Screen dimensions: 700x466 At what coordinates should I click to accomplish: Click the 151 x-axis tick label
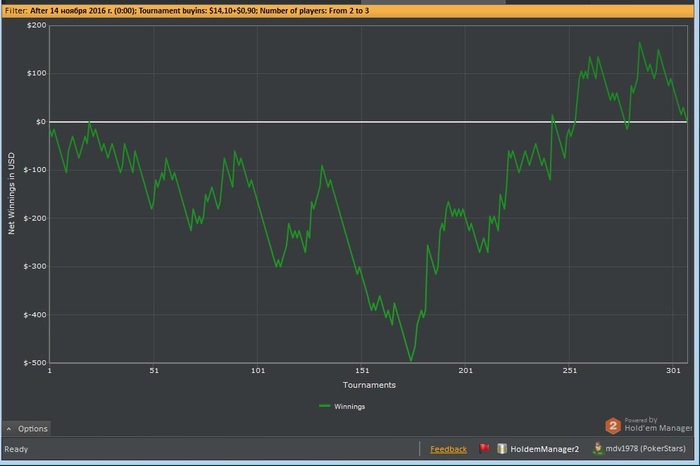click(x=362, y=370)
